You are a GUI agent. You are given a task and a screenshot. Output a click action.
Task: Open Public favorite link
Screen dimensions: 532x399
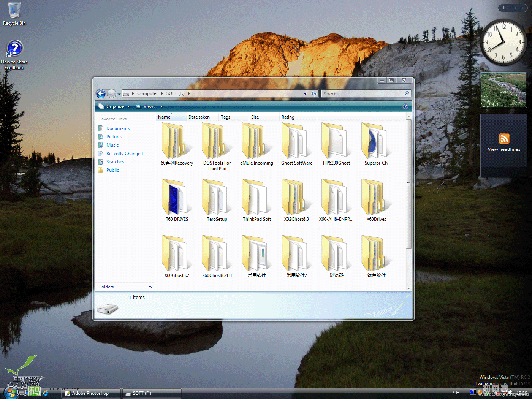click(112, 170)
